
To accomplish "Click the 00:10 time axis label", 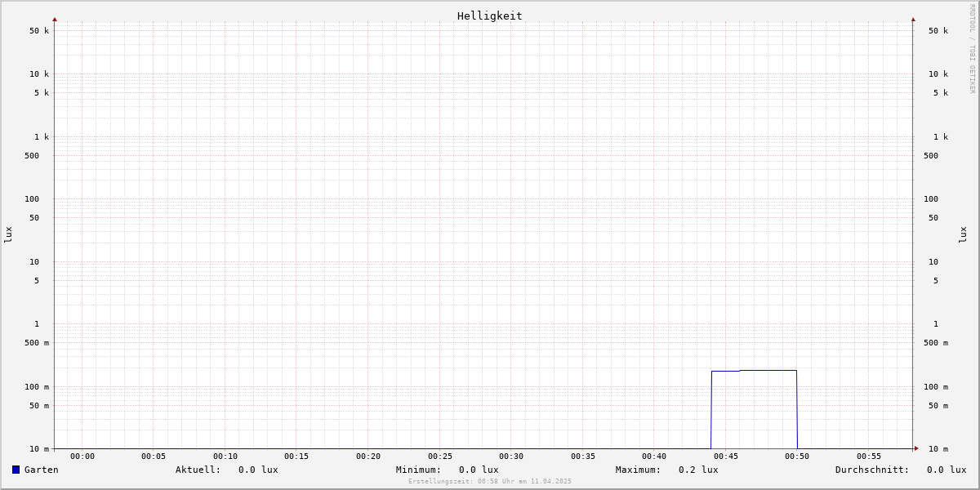I will (225, 457).
